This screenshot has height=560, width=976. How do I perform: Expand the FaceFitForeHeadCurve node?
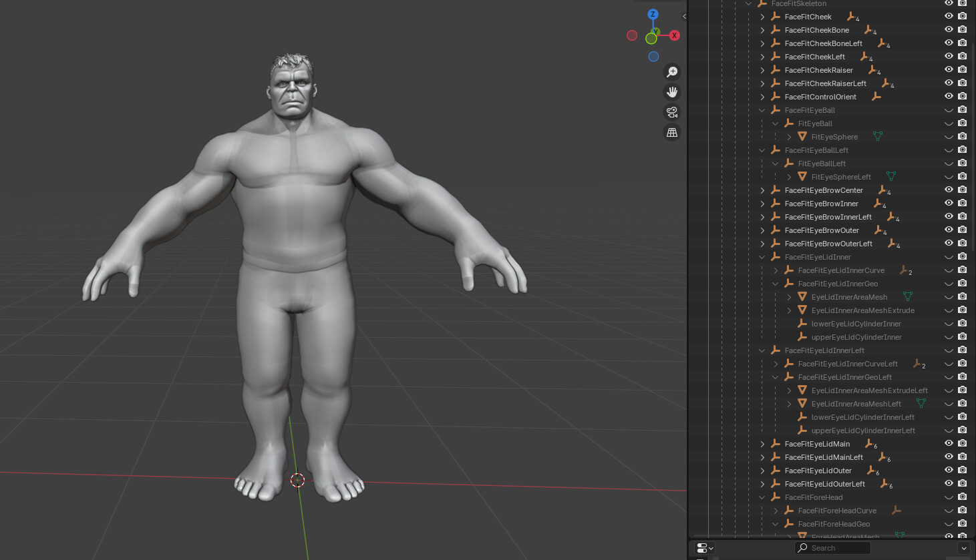point(776,511)
